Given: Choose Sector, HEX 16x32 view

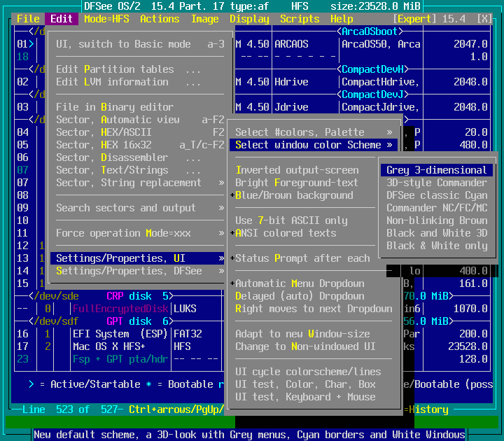Looking at the screenshot, I should pyautogui.click(x=137, y=145).
